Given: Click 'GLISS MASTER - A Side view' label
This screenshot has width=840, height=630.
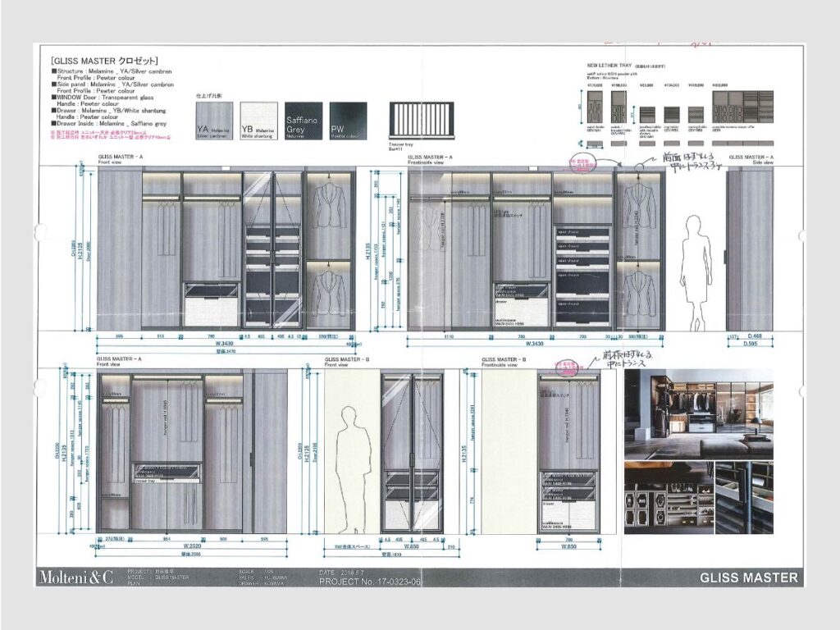Looking at the screenshot, I should click(751, 159).
